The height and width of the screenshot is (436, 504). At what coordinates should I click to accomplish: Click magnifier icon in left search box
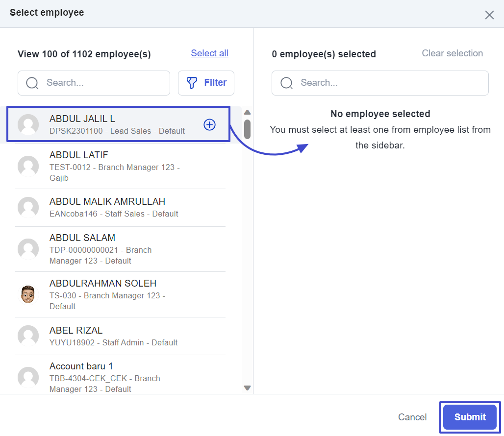tap(32, 83)
